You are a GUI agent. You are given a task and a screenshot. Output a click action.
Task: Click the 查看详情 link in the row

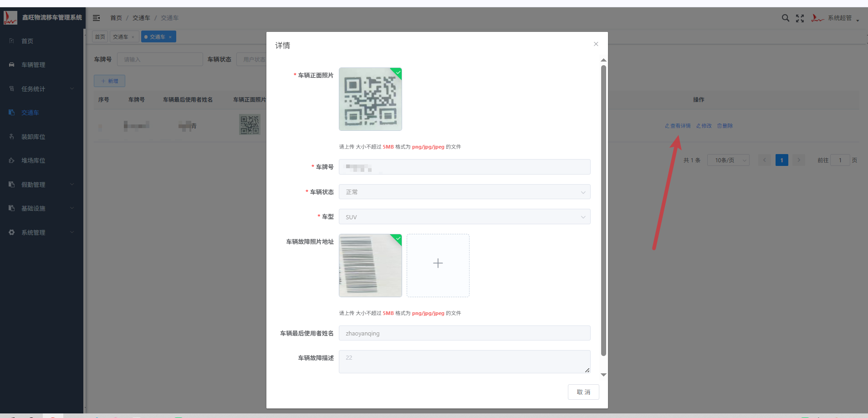pos(678,126)
